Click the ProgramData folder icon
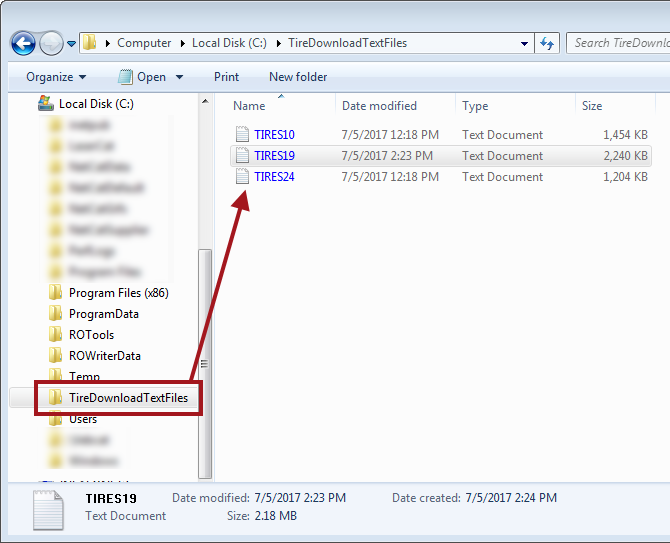The width and height of the screenshot is (670, 543). pyautogui.click(x=56, y=313)
